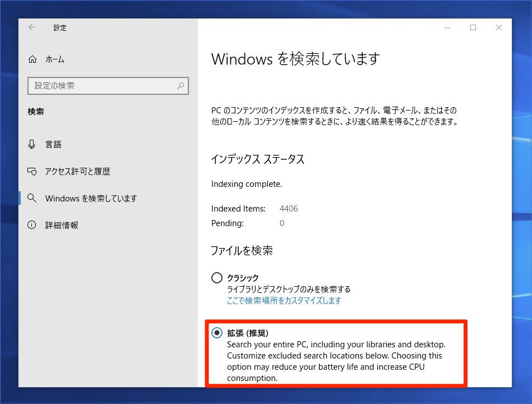Select the info icon beside 詳細情報

[31, 225]
